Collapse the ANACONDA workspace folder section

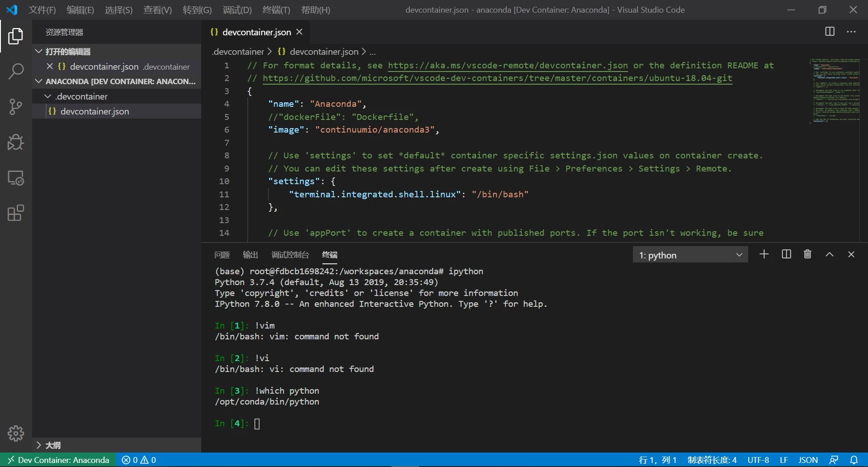(x=117, y=81)
